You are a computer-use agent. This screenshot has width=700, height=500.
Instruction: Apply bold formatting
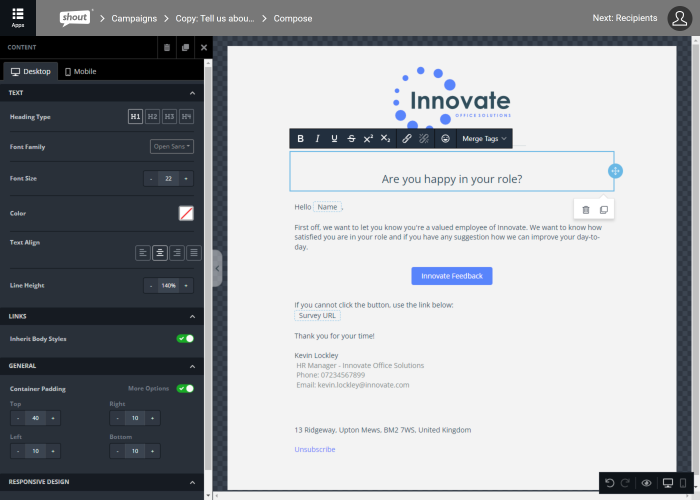(300, 138)
